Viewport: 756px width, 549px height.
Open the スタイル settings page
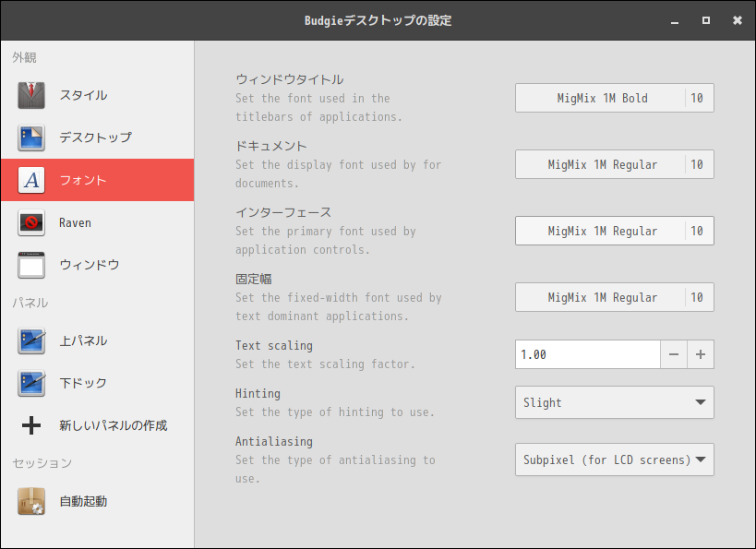tap(98, 95)
